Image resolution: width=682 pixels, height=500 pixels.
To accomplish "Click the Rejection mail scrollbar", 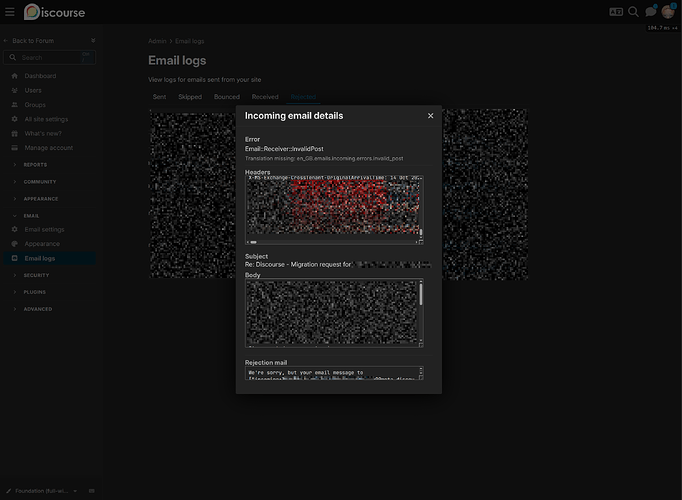I will 421,372.
